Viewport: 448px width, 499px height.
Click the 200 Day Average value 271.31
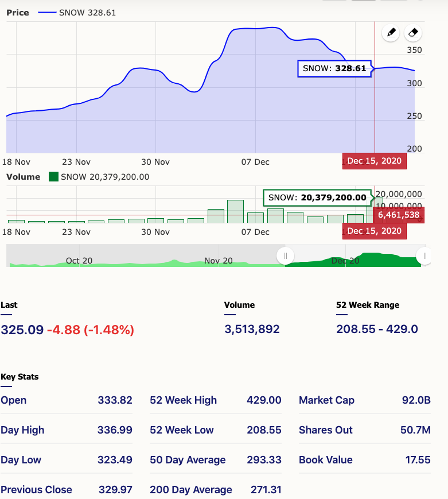click(266, 489)
